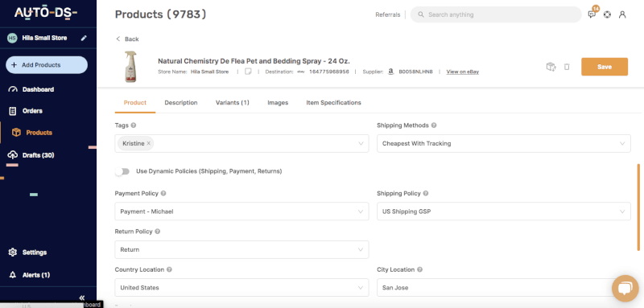Viewport: 644px width, 308px height.
Task: Click the box relist icon near Save
Action: pyautogui.click(x=551, y=67)
